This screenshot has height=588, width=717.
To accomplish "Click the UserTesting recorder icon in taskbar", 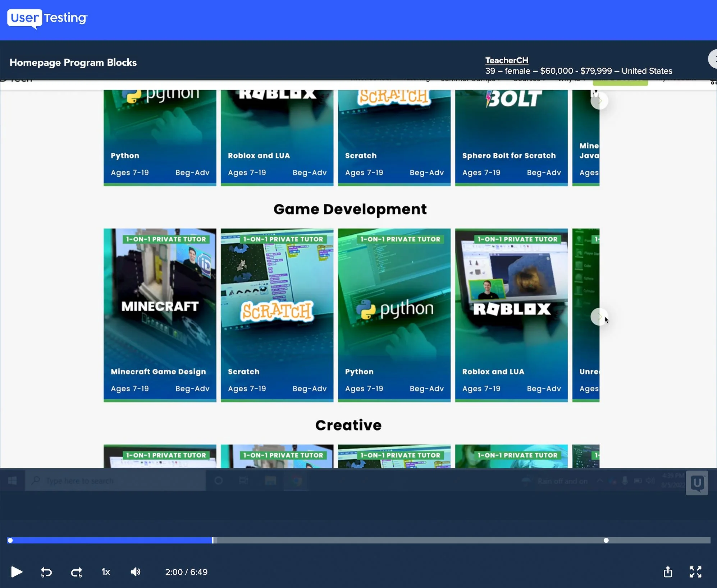I will (x=697, y=483).
